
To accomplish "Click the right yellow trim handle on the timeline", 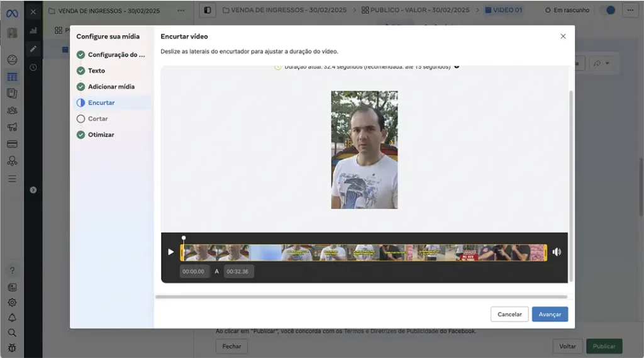I will pos(545,252).
